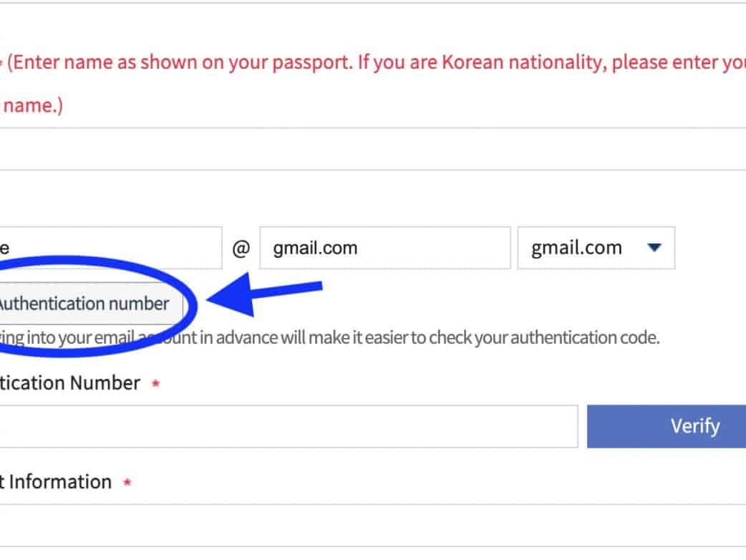Click the red passport name instruction text

coord(372,63)
